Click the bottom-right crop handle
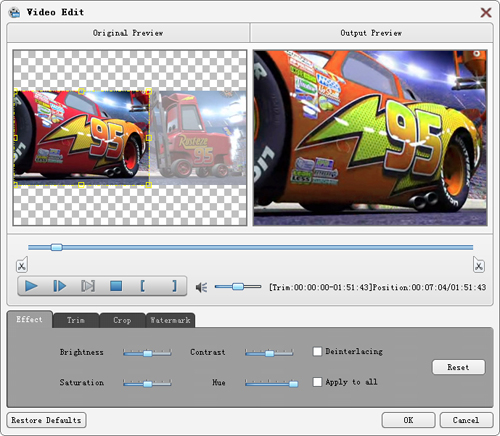Image resolution: width=500 pixels, height=436 pixels. tap(149, 185)
